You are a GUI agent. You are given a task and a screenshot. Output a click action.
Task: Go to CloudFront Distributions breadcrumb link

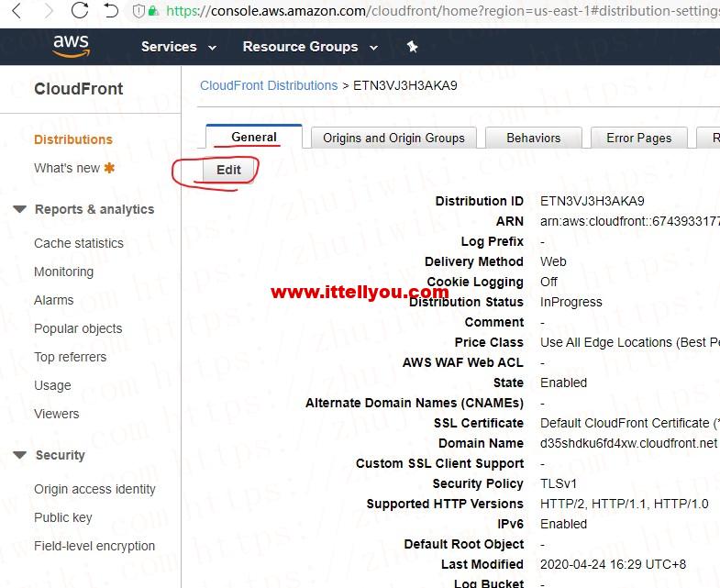click(269, 85)
